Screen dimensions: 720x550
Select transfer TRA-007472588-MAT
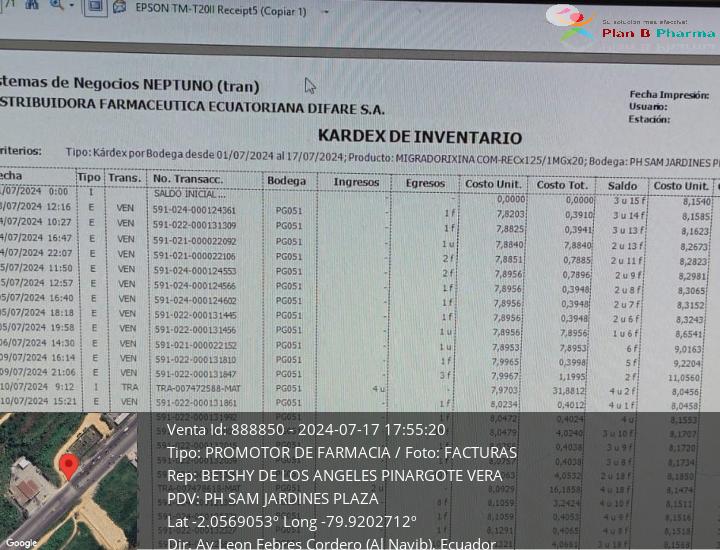coord(198,388)
